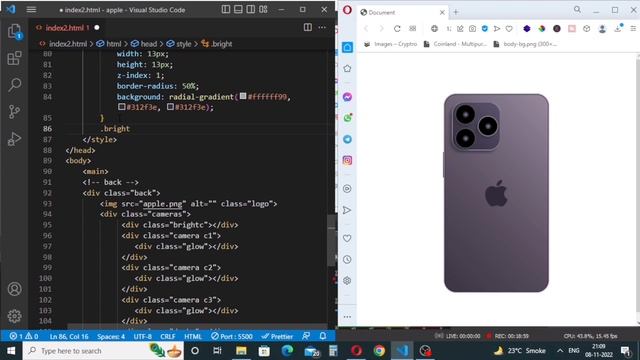Click the unsaved dot on index2.html tab
The image size is (640, 360).
(97, 28)
